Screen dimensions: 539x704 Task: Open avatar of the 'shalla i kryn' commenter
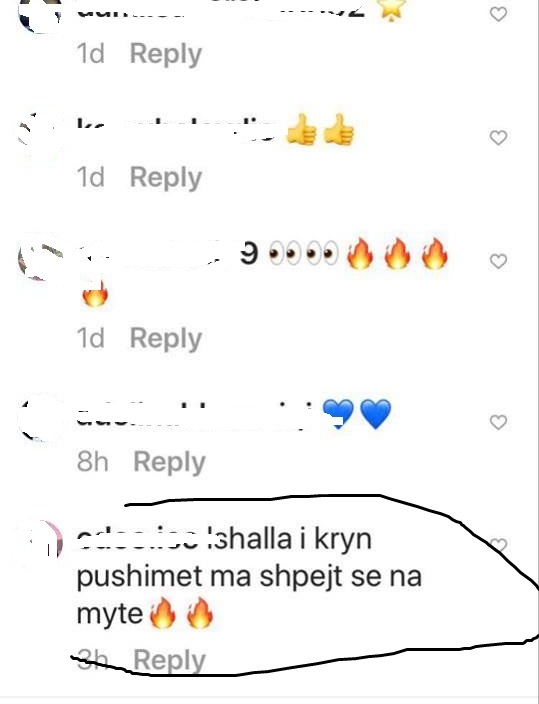pos(45,541)
